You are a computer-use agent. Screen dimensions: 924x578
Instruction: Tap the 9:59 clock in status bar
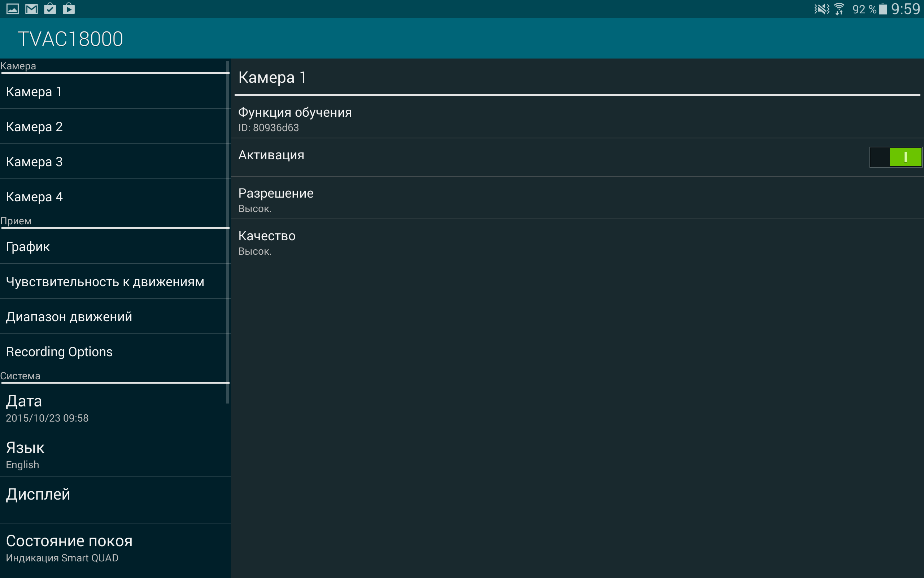pyautogui.click(x=905, y=9)
